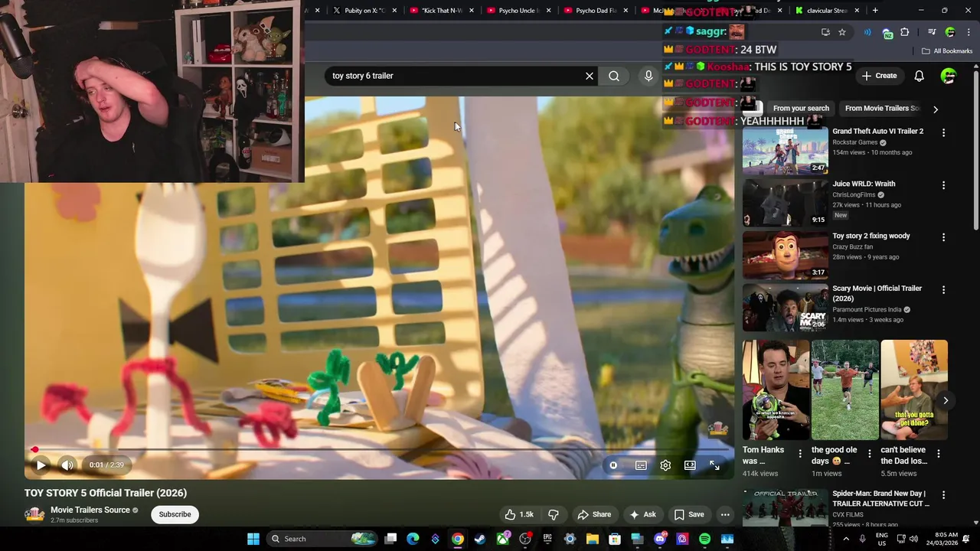Open the Chrome three-dot menu

pos(968,32)
